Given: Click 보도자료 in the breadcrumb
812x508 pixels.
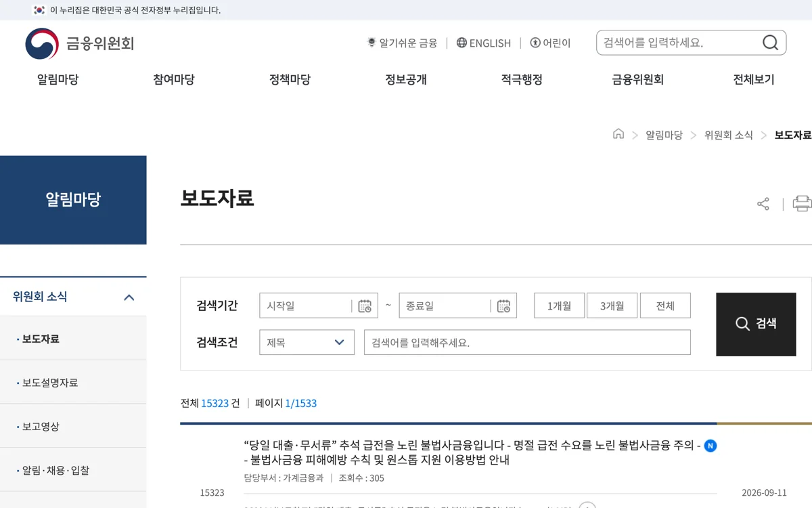Looking at the screenshot, I should pyautogui.click(x=793, y=135).
